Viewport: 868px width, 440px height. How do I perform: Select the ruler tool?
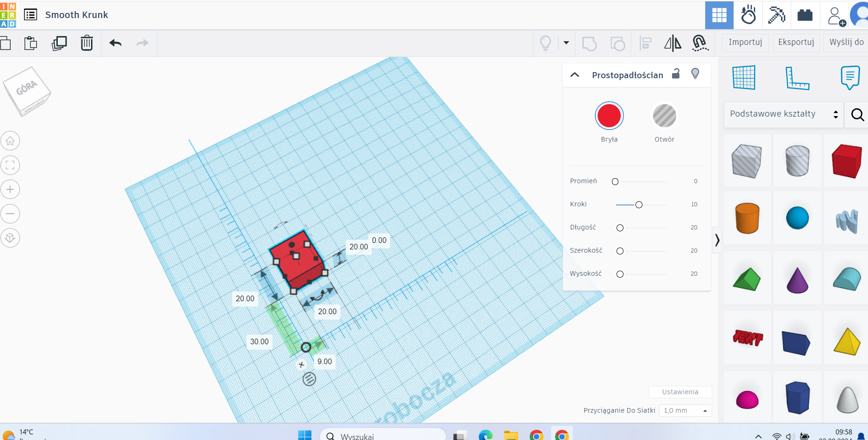(x=797, y=78)
